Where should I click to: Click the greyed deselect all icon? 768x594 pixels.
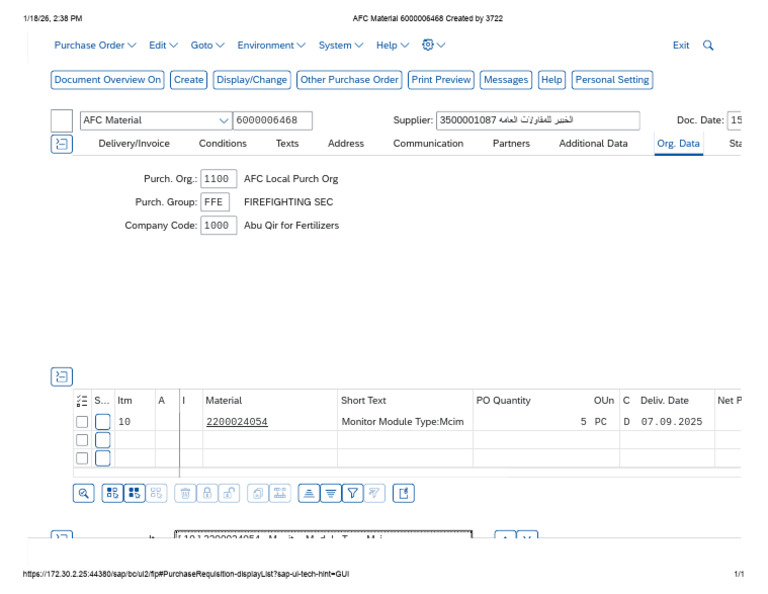[x=156, y=493]
